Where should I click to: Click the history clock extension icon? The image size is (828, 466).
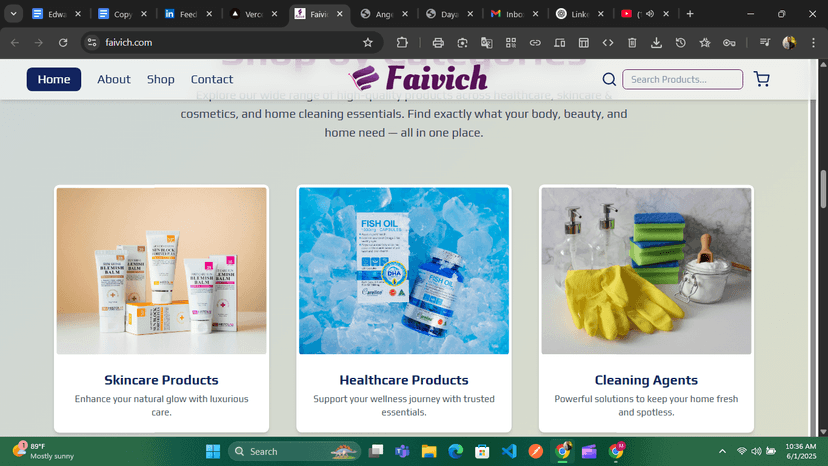pos(681,43)
